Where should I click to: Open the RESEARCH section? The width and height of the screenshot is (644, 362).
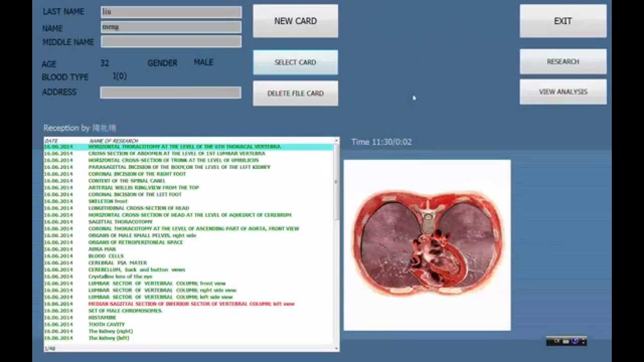tap(562, 61)
